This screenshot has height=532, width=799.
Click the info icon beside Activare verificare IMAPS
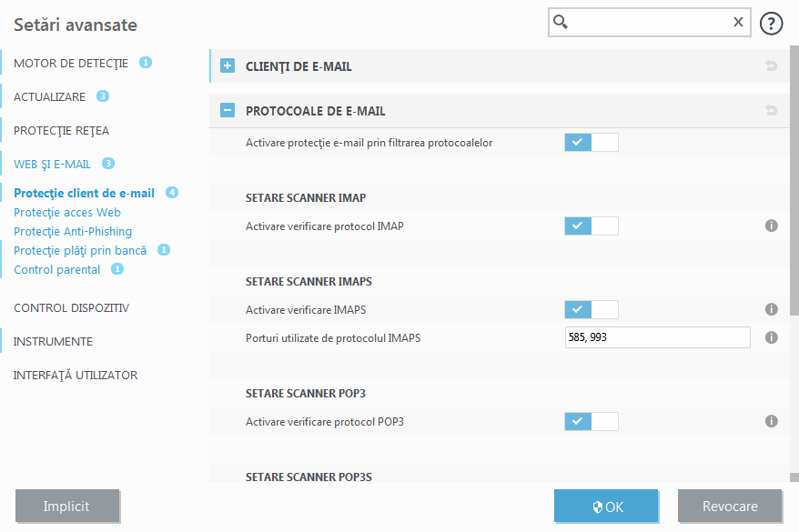pyautogui.click(x=771, y=309)
